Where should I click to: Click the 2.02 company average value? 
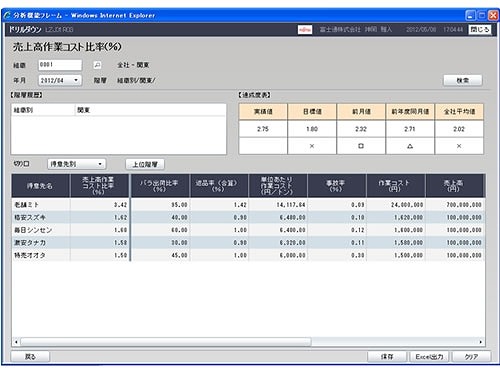click(459, 129)
